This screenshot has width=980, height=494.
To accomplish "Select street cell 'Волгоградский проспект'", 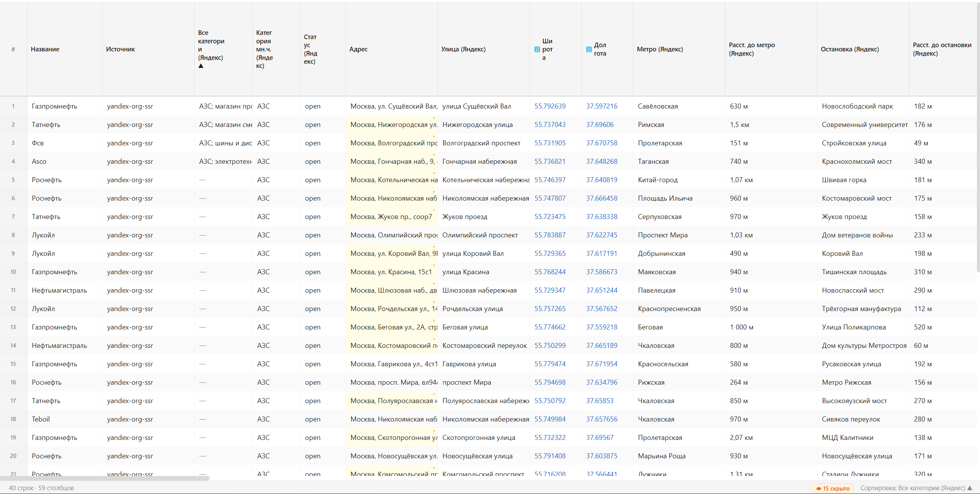I will click(x=483, y=143).
